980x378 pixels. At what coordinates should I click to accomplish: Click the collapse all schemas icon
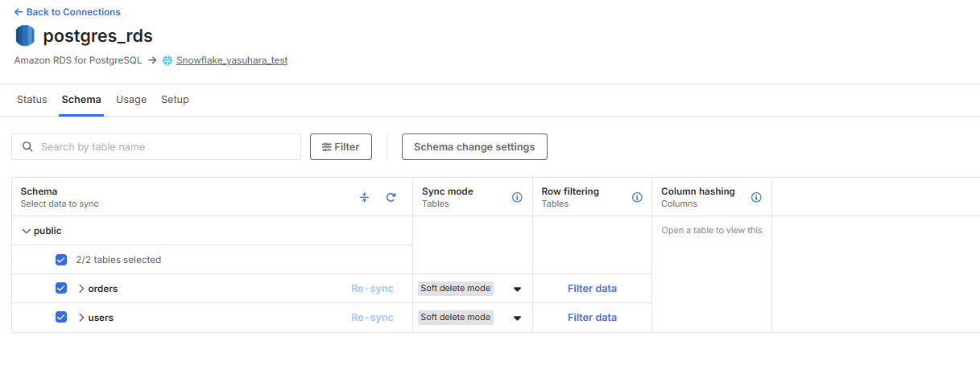coord(364,197)
